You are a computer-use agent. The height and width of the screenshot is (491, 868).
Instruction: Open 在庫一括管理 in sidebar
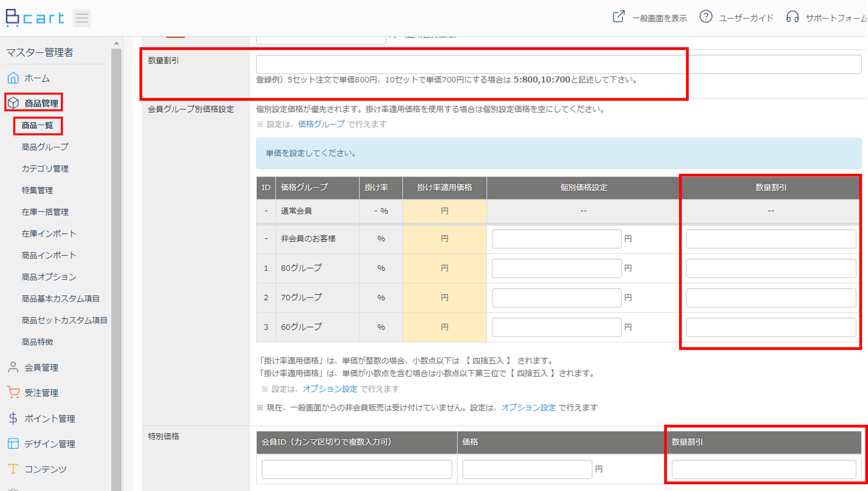(x=45, y=212)
